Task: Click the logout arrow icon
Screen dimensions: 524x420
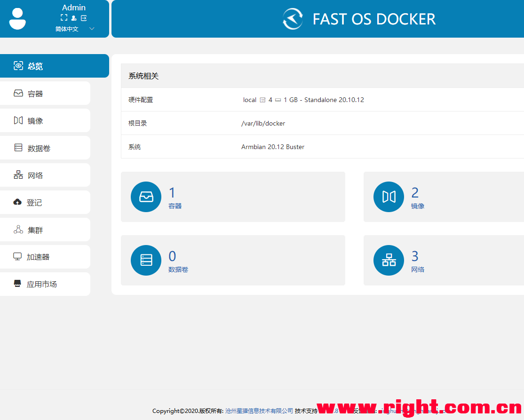Action: pyautogui.click(x=84, y=18)
